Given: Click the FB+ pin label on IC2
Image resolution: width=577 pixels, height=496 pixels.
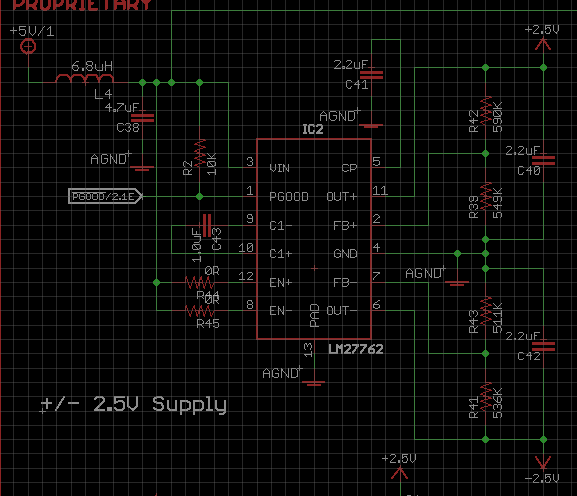Looking at the screenshot, I should coord(345,226).
